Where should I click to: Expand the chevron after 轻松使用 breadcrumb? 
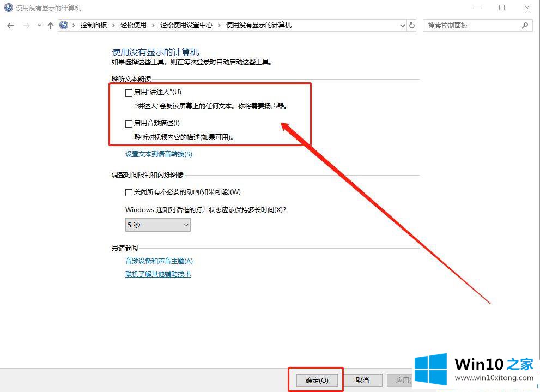pos(153,25)
